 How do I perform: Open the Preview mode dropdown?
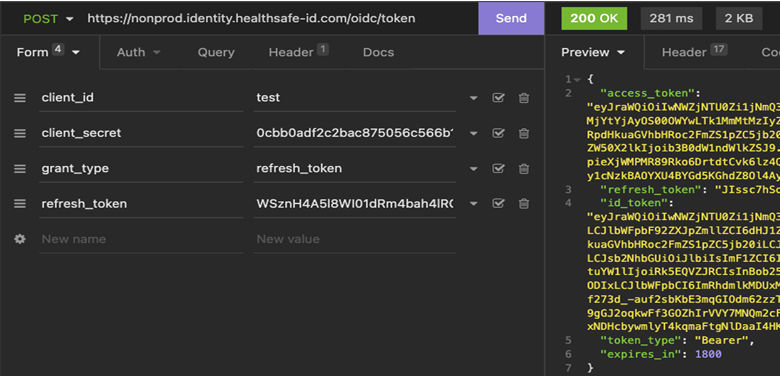click(593, 52)
